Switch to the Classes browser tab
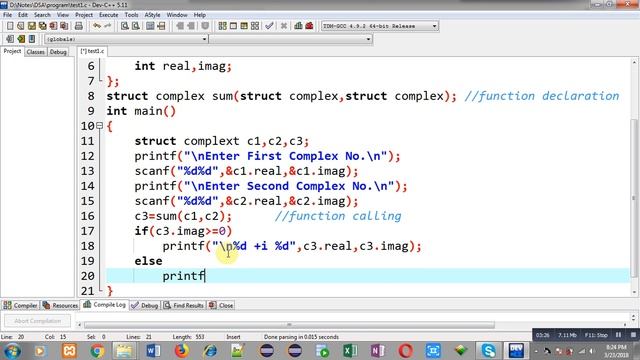 (x=36, y=52)
